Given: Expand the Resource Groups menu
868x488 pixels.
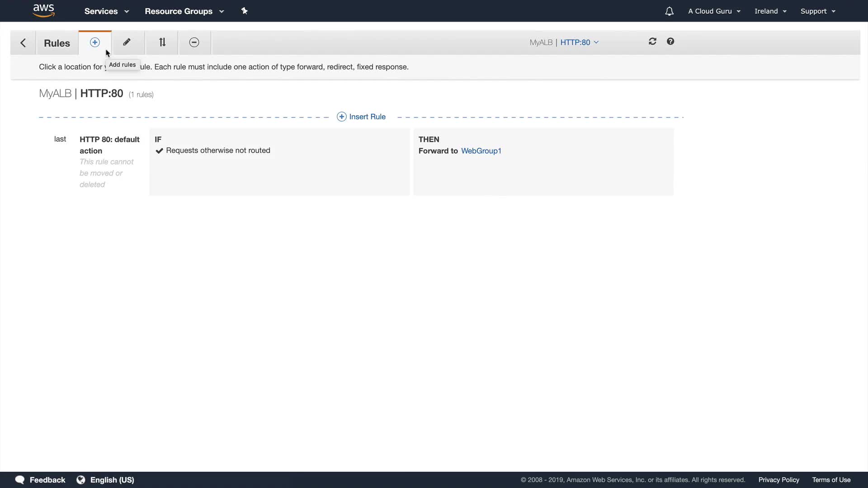Looking at the screenshot, I should tap(184, 11).
